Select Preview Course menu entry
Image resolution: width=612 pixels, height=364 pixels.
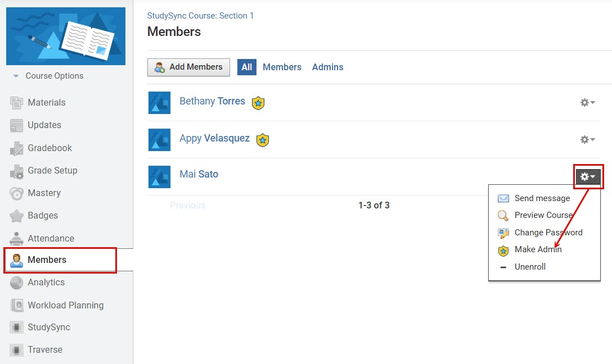tap(544, 215)
